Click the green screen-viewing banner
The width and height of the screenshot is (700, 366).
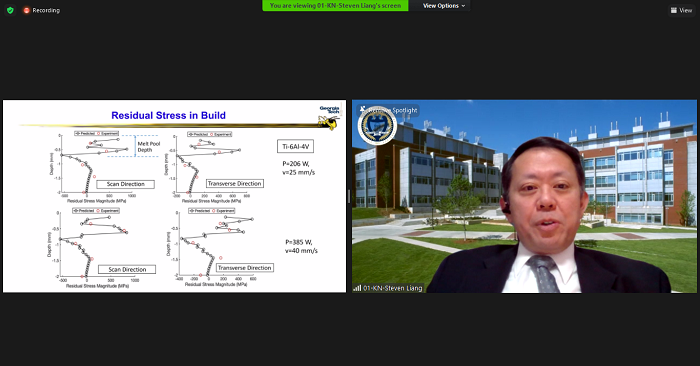click(335, 6)
